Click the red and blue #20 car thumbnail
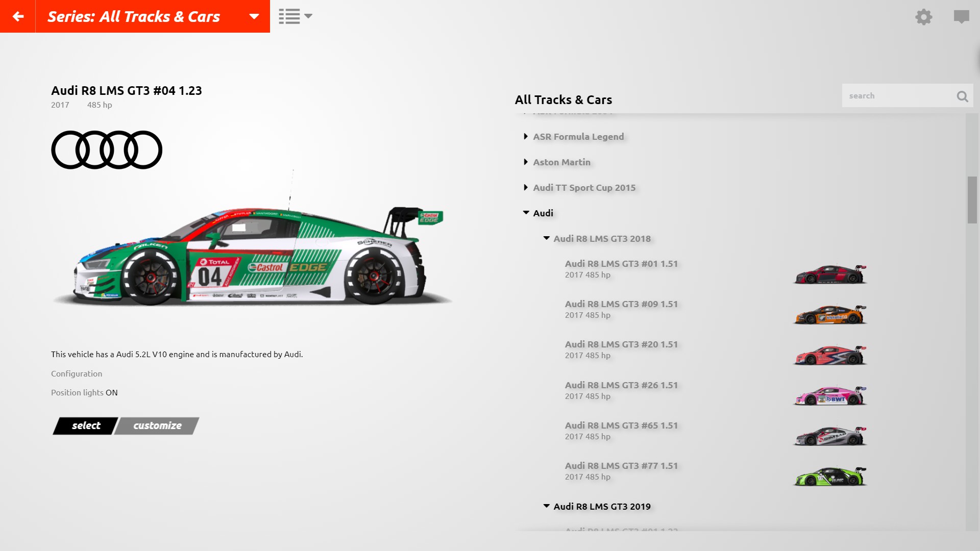The image size is (980, 551). (830, 355)
